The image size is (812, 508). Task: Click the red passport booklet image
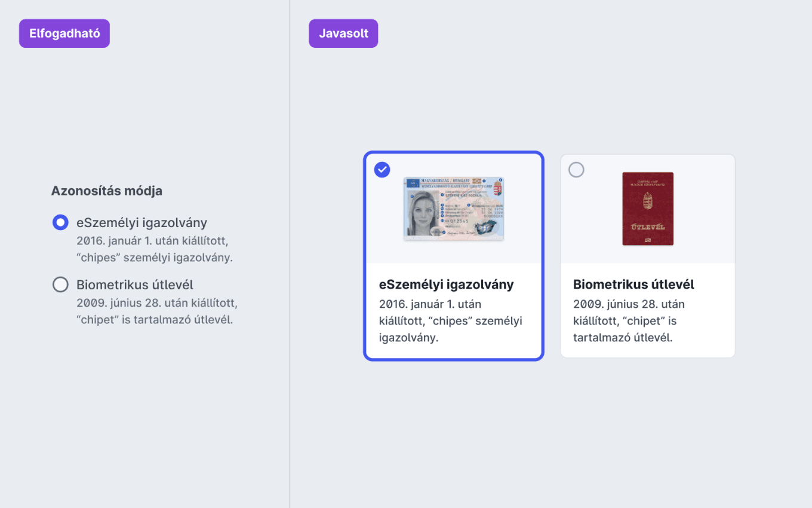(x=648, y=209)
